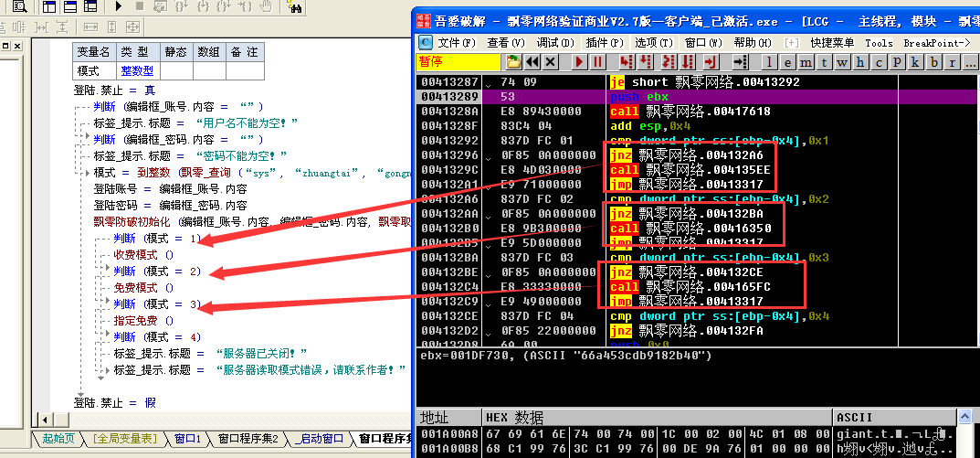The image size is (980, 458).
Task: Click side panel close X button in IDE
Action: click(x=16, y=46)
